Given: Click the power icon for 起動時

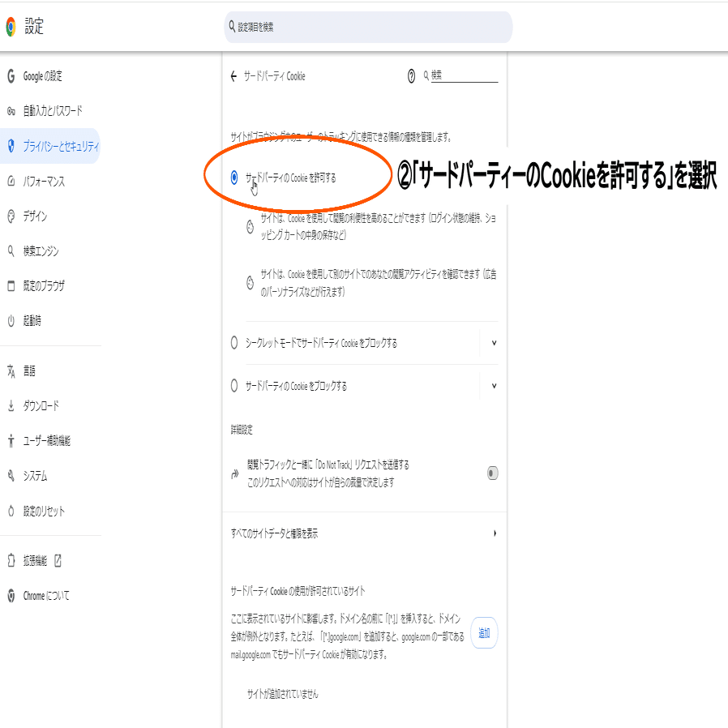Looking at the screenshot, I should tap(11, 321).
